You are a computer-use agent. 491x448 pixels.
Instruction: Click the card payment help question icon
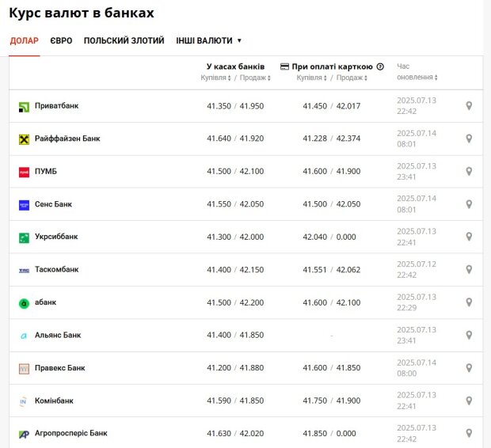click(380, 66)
